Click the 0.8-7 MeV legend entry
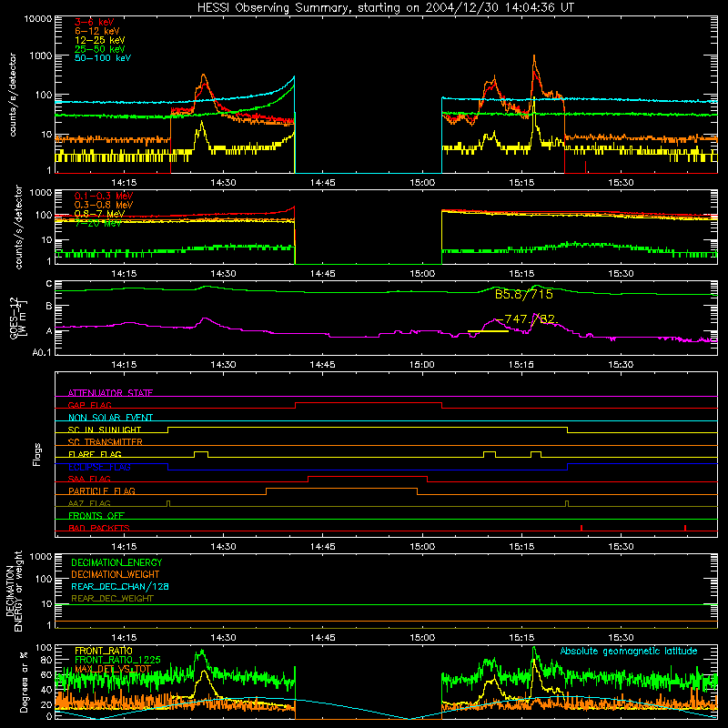The image size is (728, 728). pos(99,214)
